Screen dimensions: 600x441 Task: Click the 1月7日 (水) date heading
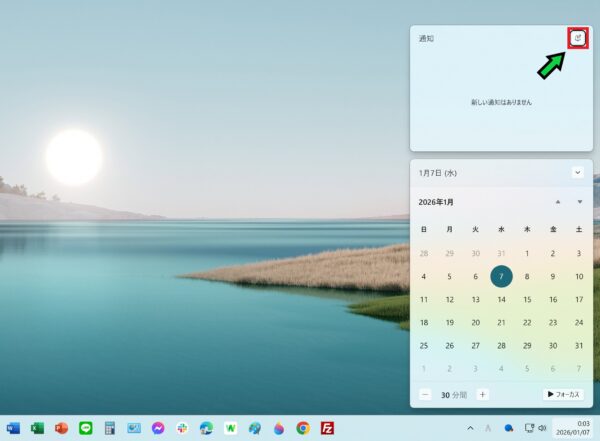[x=438, y=173]
